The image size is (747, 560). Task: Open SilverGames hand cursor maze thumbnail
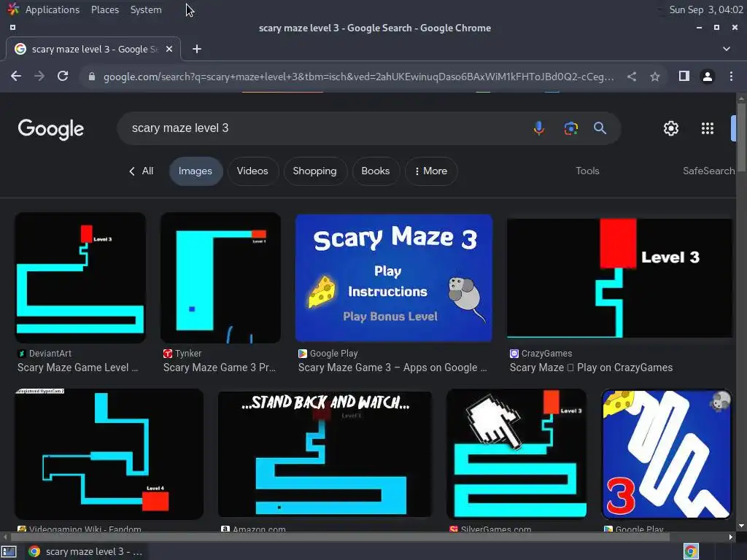pos(516,454)
